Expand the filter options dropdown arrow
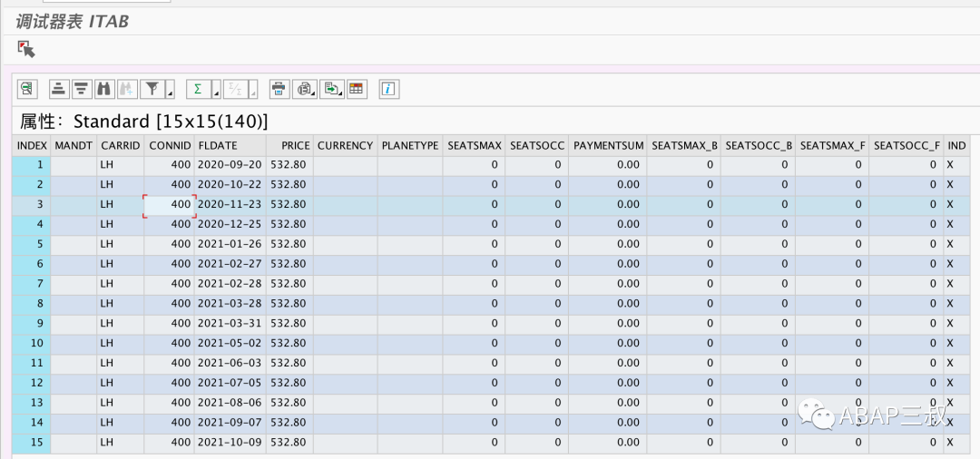This screenshot has width=980, height=459. pyautogui.click(x=170, y=89)
